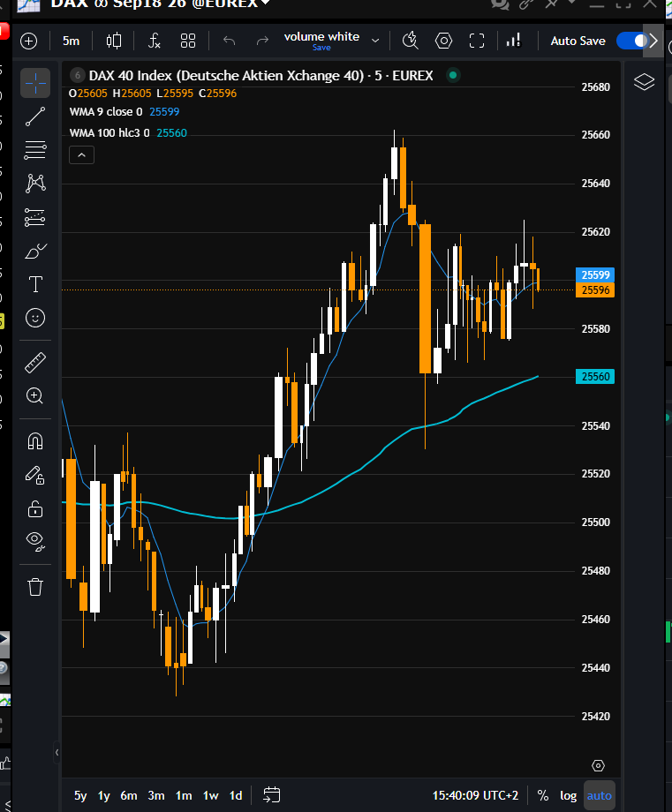
Task: Set date range to 1w
Action: pos(210,795)
